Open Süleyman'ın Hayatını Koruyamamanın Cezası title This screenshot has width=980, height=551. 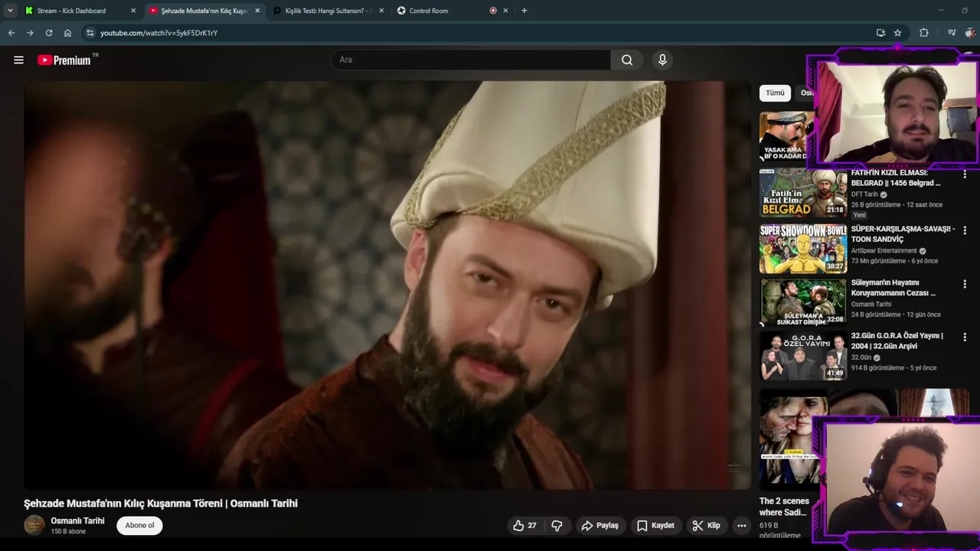click(x=893, y=288)
